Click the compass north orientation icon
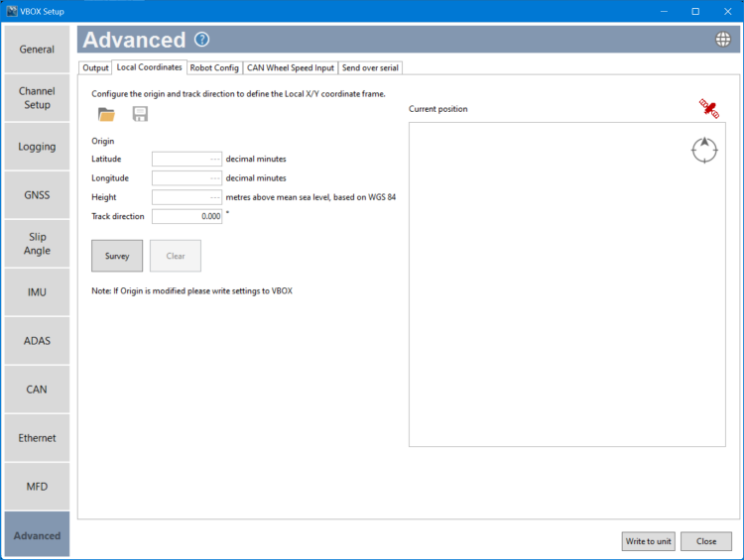The width and height of the screenshot is (744, 560). pyautogui.click(x=704, y=150)
